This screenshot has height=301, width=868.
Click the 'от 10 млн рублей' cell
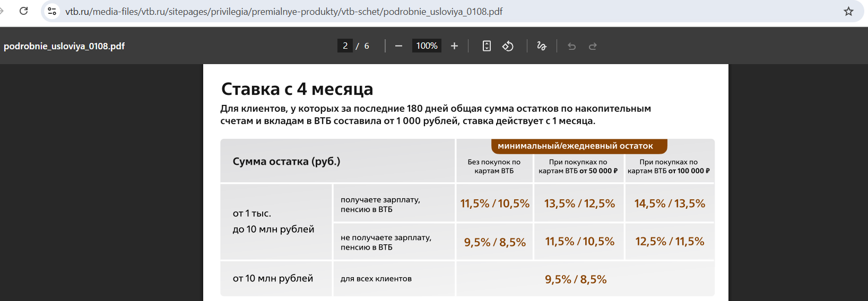point(276,278)
